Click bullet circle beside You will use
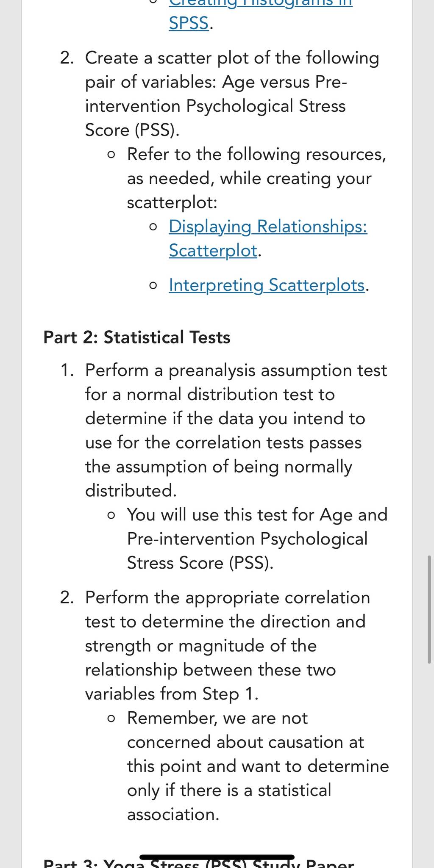Image resolution: width=434 pixels, height=868 pixels. click(x=111, y=515)
